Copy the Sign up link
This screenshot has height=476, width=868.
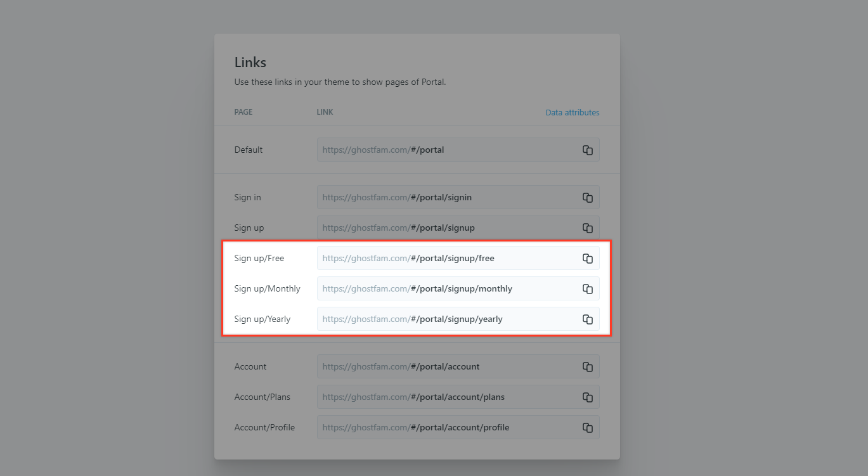(x=588, y=228)
